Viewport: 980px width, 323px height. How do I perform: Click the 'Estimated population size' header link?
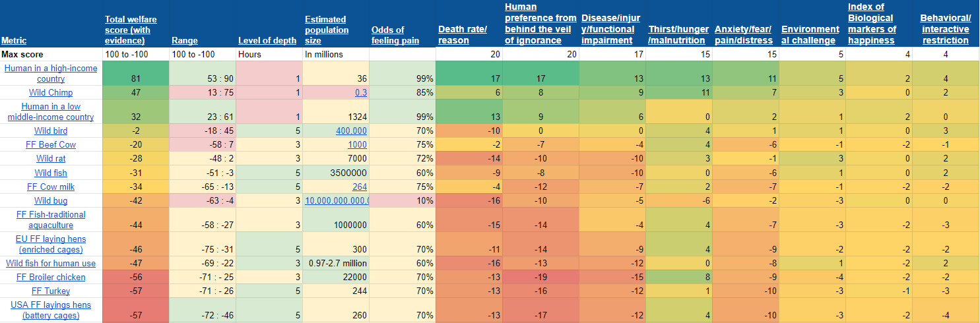point(325,30)
